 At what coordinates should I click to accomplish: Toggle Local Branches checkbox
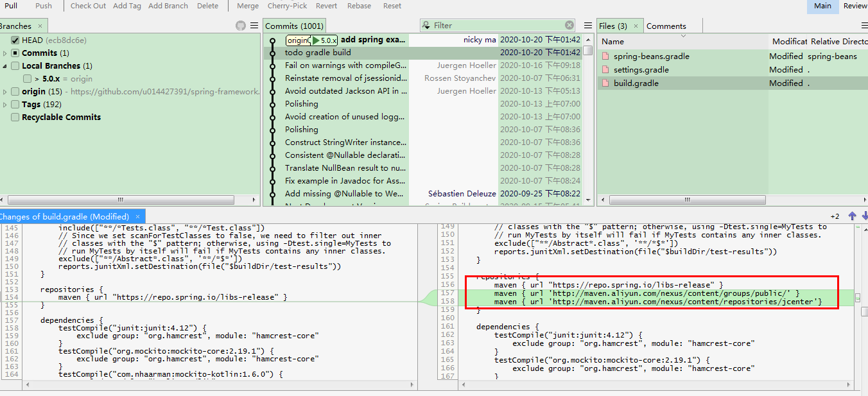click(x=15, y=66)
